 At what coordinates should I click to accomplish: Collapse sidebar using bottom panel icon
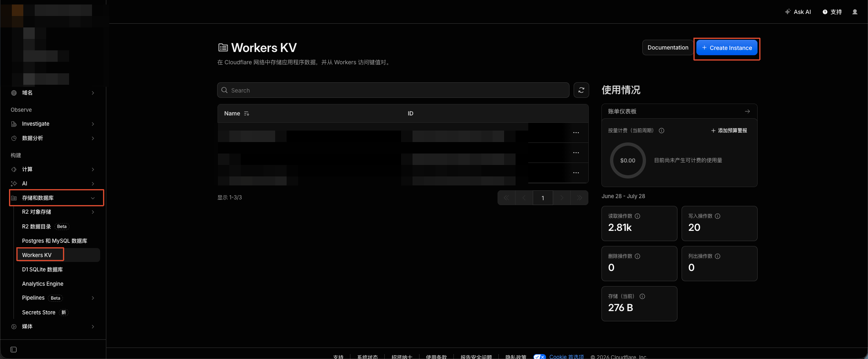tap(13, 350)
